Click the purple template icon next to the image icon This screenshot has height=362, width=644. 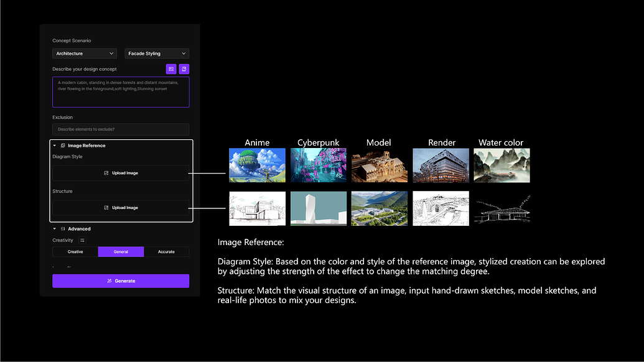click(184, 69)
